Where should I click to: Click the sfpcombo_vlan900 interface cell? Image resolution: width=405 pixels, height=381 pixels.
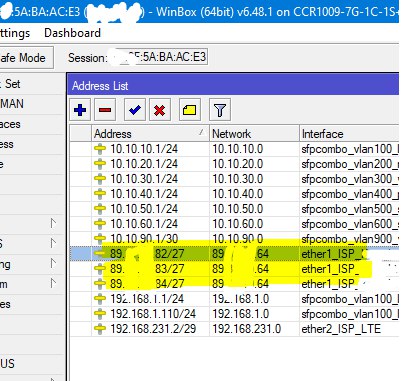coord(350,239)
